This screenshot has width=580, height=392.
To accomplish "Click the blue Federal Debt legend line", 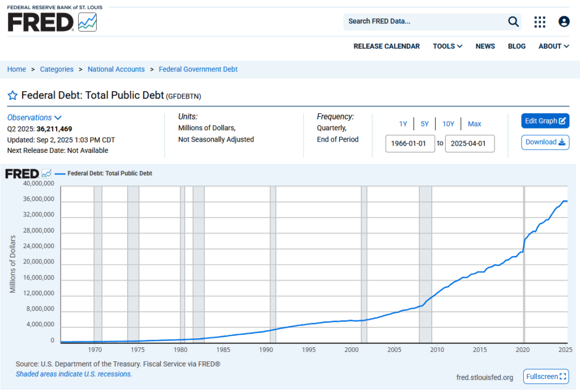I will coord(60,173).
